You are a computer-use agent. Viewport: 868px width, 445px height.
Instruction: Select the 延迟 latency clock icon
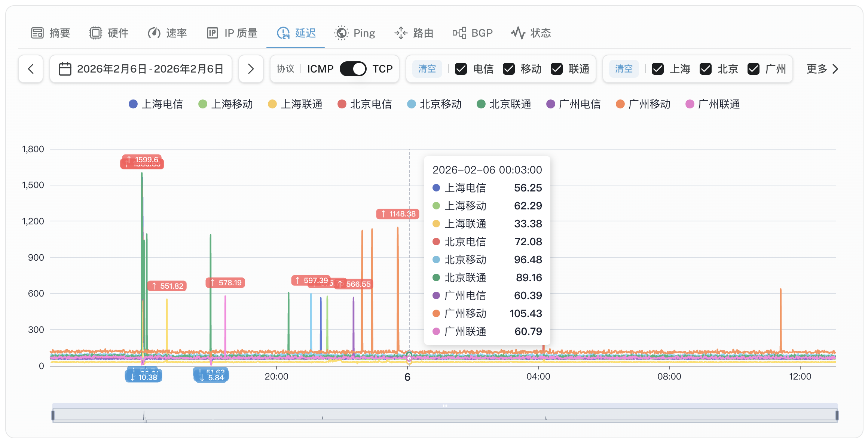tap(283, 33)
